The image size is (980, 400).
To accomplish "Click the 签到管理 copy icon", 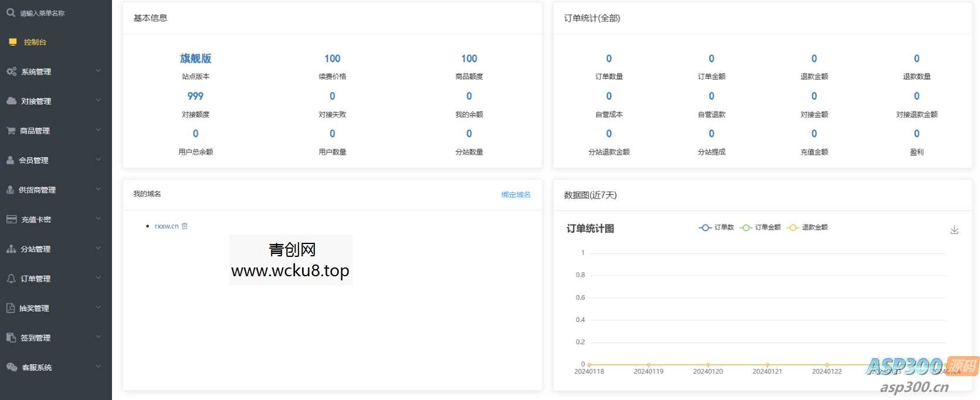I will (x=11, y=338).
